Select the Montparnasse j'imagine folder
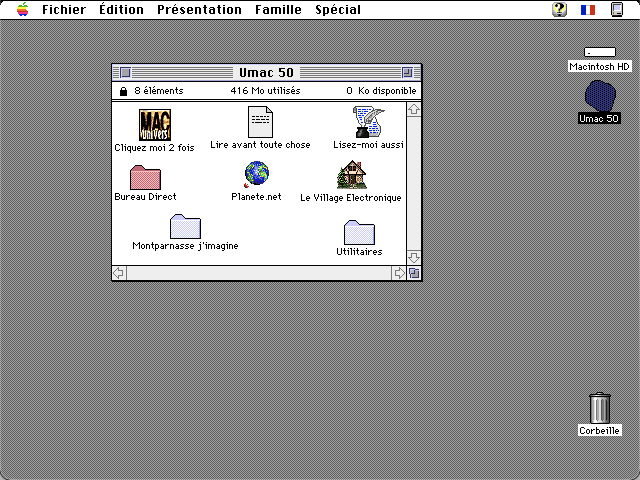Viewport: 640px width, 480px height. (185, 227)
